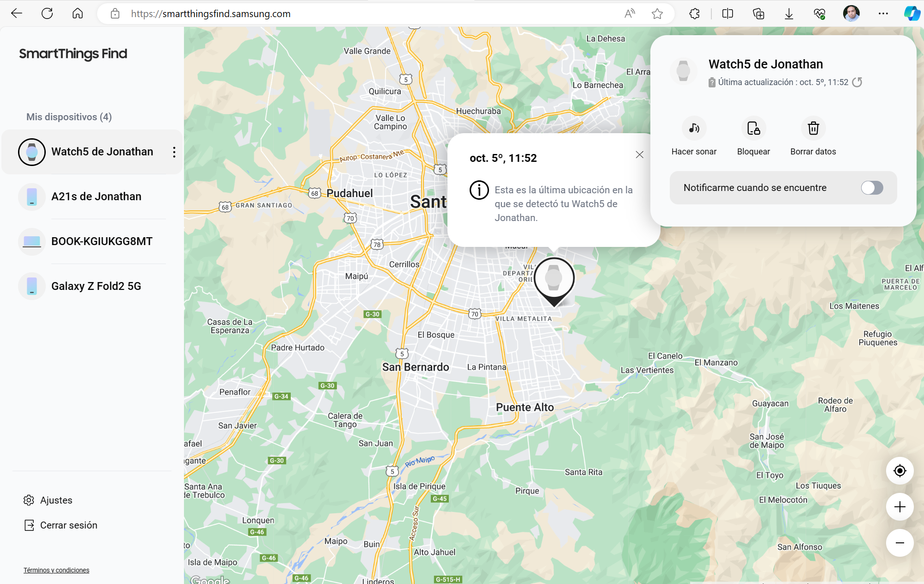924x584 pixels.
Task: Click 'oct. 5º, 11:52' popup heading
Action: [x=503, y=158]
